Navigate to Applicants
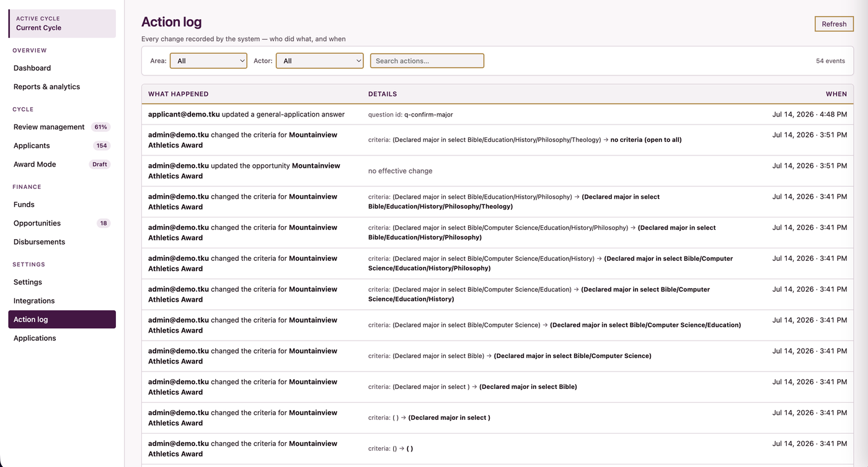Viewport: 868px width, 467px height. [x=32, y=146]
